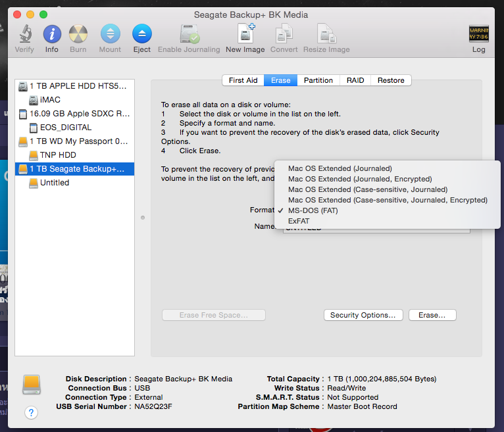Image resolution: width=504 pixels, height=432 pixels.
Task: Create a New Image from toolbar
Action: (245, 34)
